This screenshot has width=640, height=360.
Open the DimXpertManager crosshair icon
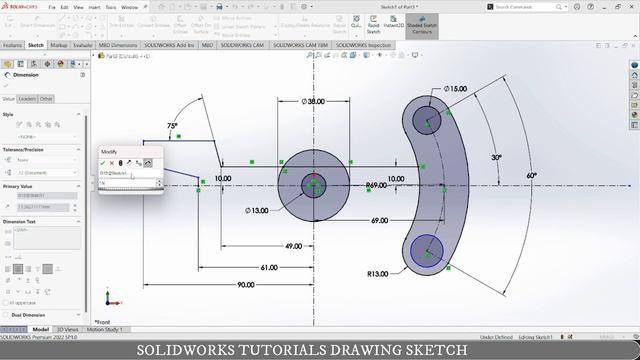[x=47, y=64]
